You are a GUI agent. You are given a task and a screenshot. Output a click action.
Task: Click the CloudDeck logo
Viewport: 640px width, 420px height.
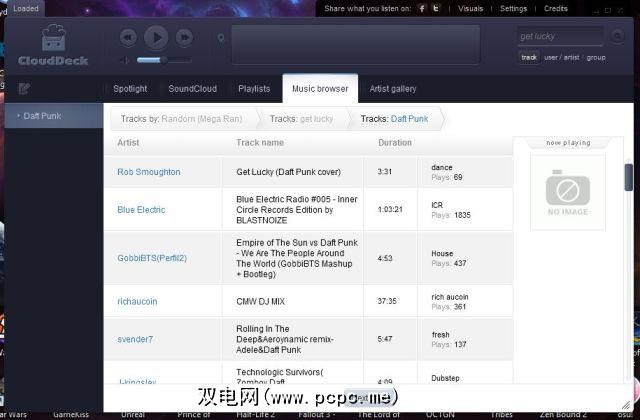click(x=53, y=45)
